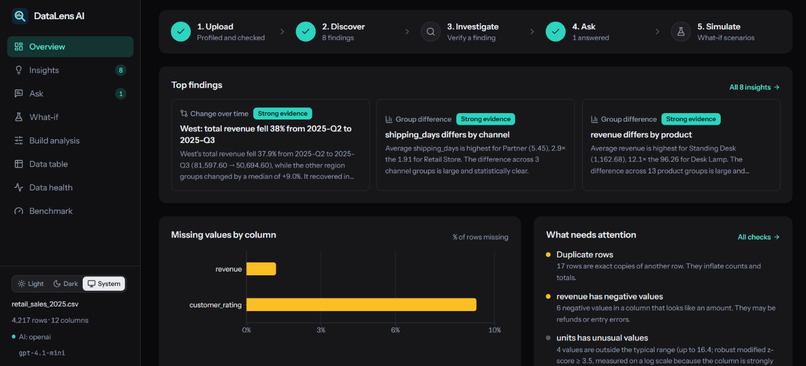This screenshot has width=806, height=366.
Task: Follow the All checks link
Action: pyautogui.click(x=758, y=237)
